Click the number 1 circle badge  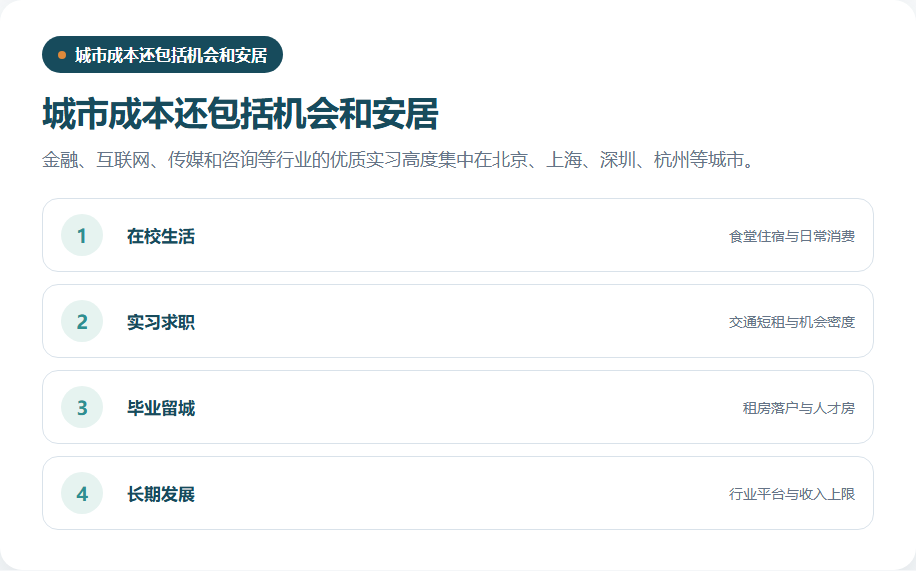82,236
